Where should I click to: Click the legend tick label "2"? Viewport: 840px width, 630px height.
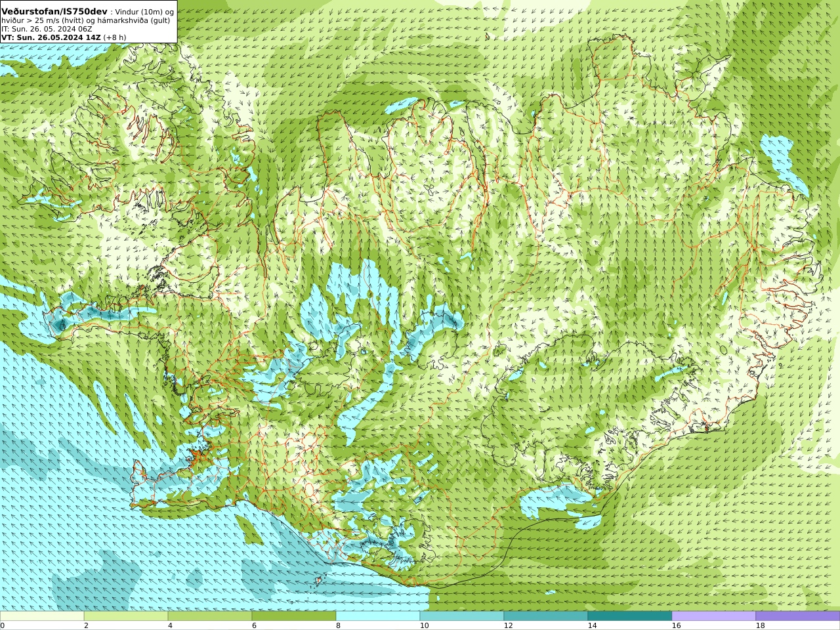[86, 625]
